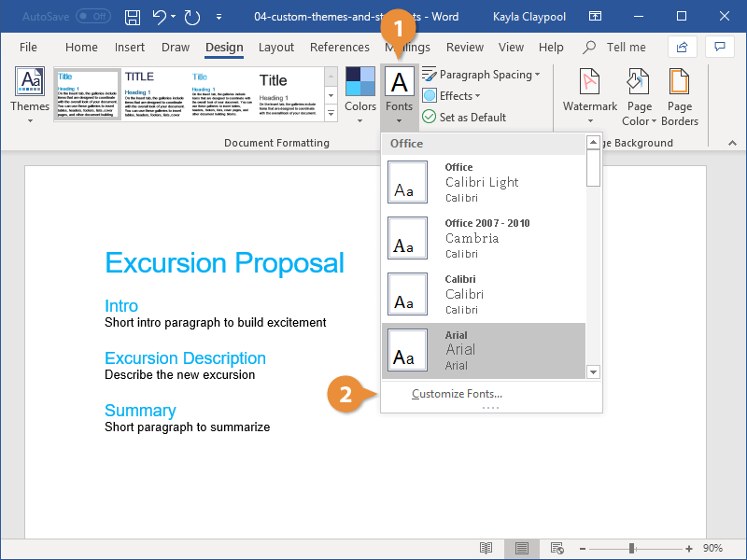Toggle the AutoSave switch

(93, 17)
